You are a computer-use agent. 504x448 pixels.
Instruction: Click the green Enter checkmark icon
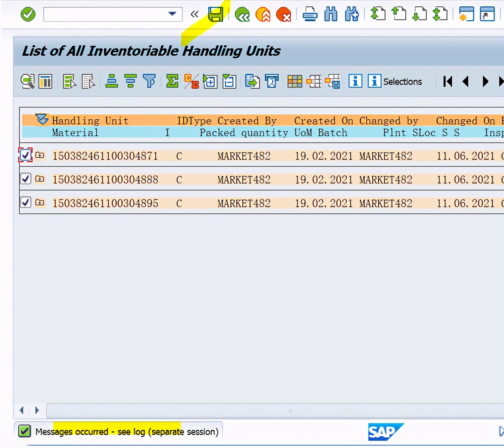click(28, 14)
